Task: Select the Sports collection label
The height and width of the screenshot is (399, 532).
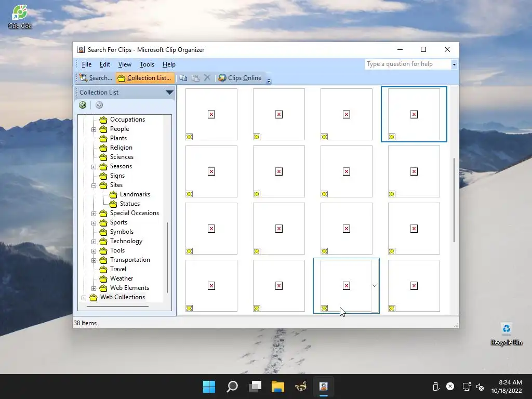Action: [118, 222]
